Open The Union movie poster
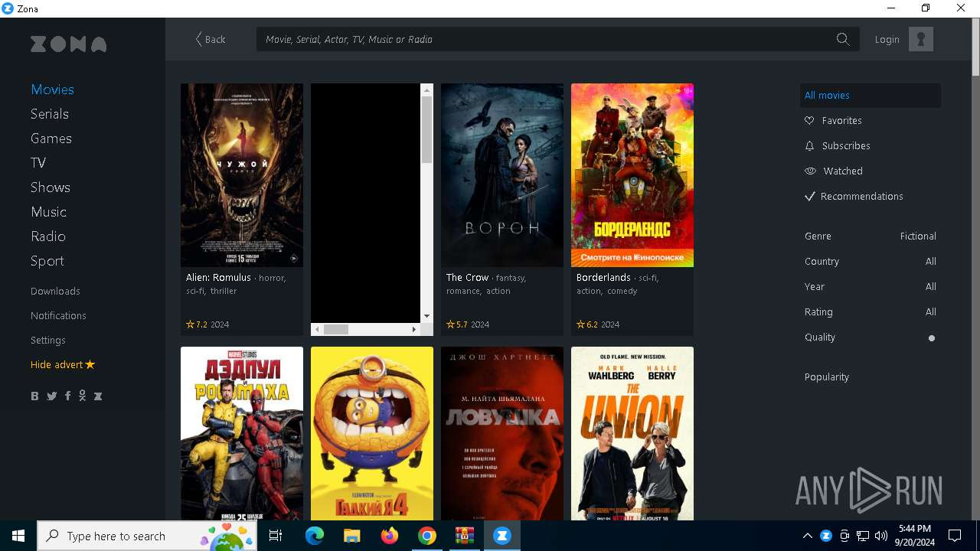 click(632, 433)
